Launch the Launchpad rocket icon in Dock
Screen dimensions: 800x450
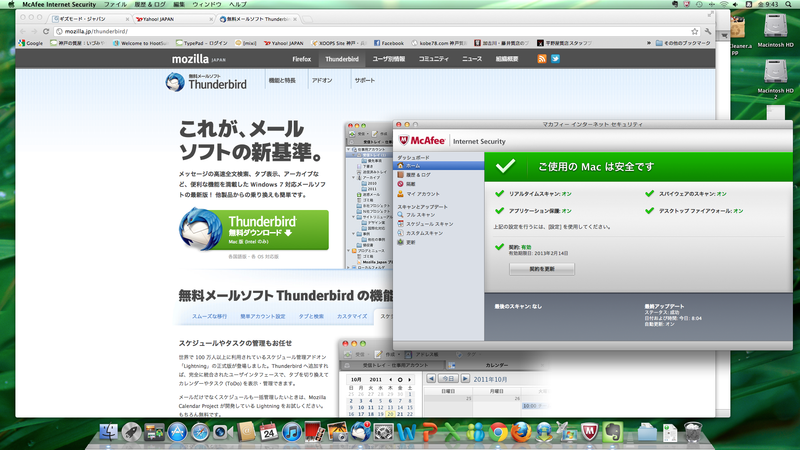click(132, 432)
